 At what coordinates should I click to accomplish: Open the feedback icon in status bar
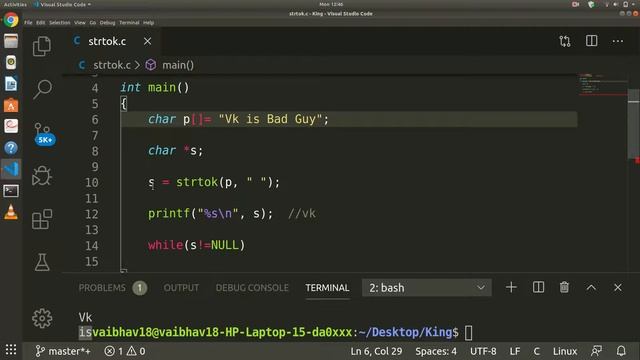pos(596,351)
